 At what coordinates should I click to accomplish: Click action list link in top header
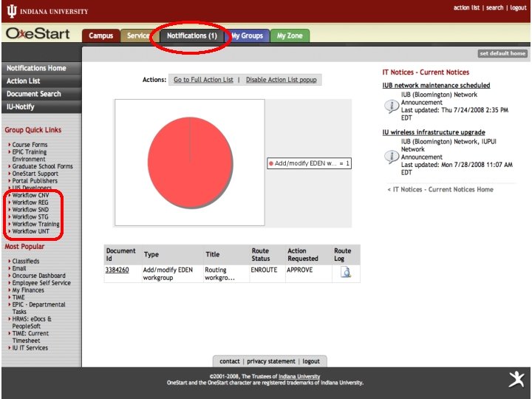click(466, 8)
